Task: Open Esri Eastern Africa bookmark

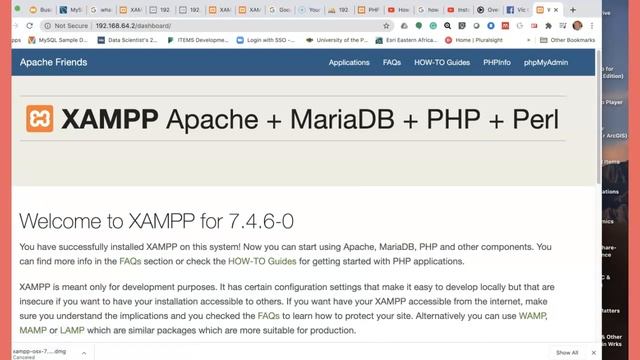Action: [x=406, y=40]
